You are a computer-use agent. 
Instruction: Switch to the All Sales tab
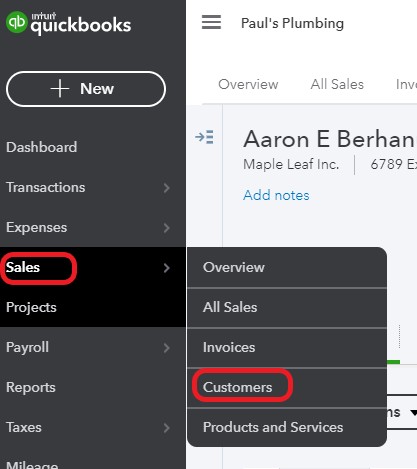pyautogui.click(x=337, y=84)
